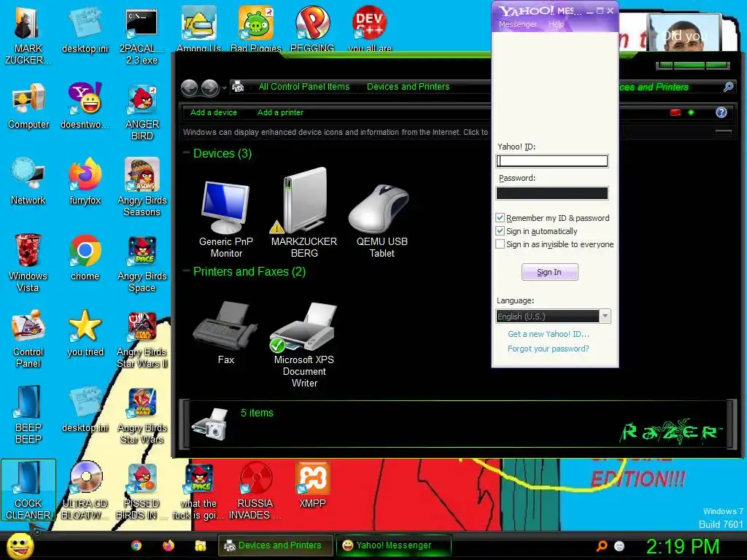
Task: Open Angry Birds Seasons shortcut
Action: 142,187
